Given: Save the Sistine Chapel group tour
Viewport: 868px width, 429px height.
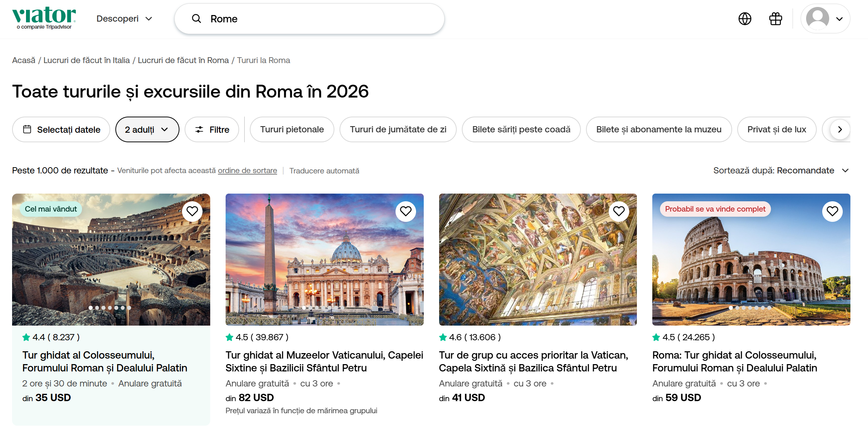Looking at the screenshot, I should click(619, 211).
